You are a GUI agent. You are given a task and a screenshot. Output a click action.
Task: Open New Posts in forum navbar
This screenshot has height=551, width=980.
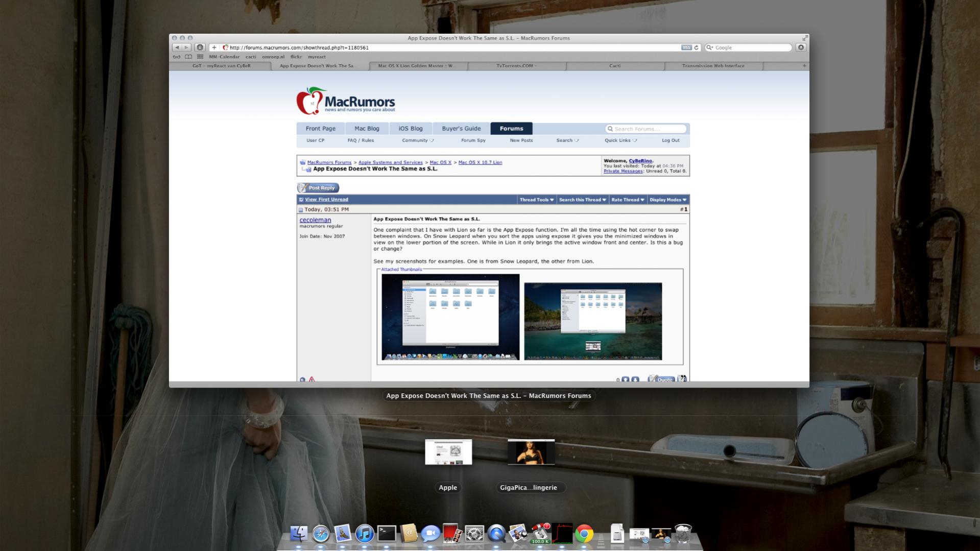[x=521, y=140]
